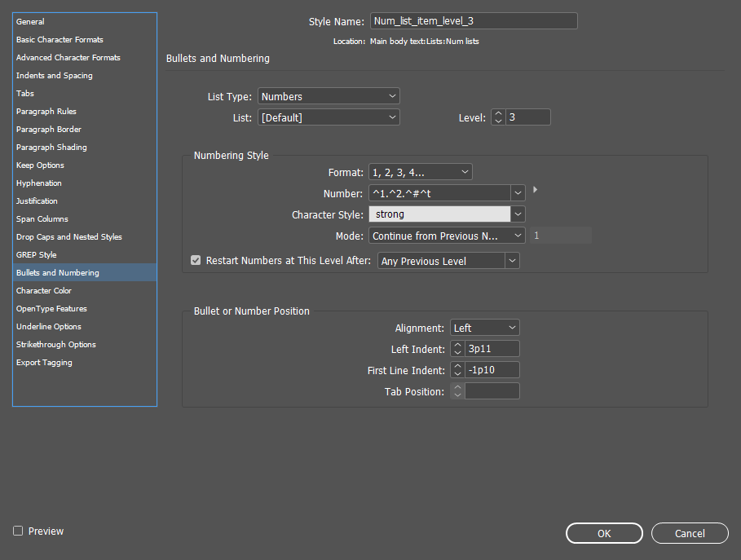Uncheck Restart Numbers at This Level After
The image size is (741, 560).
(x=196, y=260)
